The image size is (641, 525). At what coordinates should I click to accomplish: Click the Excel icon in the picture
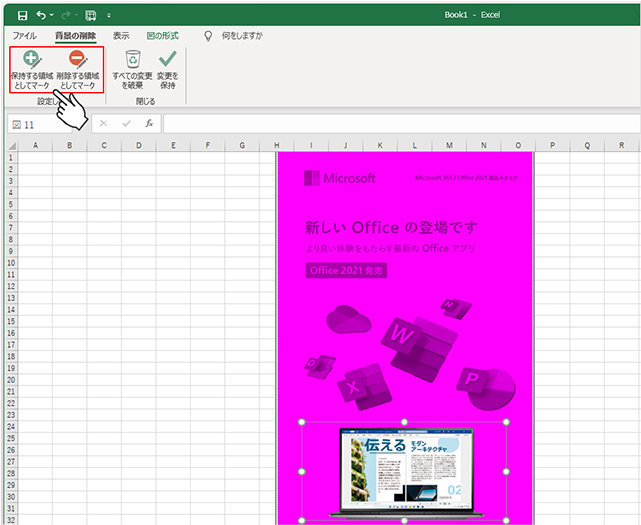365,387
